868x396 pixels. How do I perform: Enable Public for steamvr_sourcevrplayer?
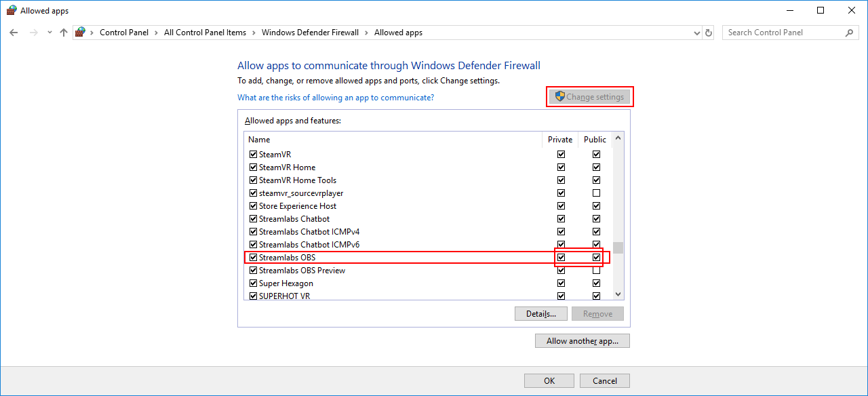(596, 193)
